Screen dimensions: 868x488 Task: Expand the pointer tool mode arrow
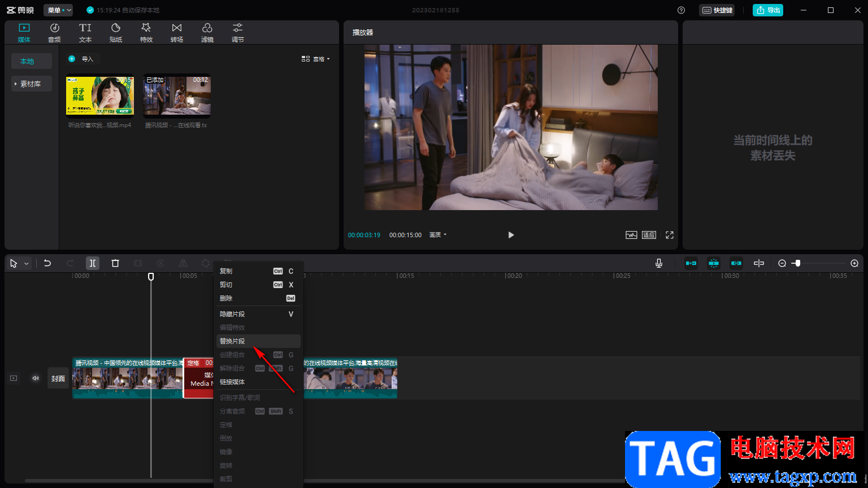click(x=26, y=264)
